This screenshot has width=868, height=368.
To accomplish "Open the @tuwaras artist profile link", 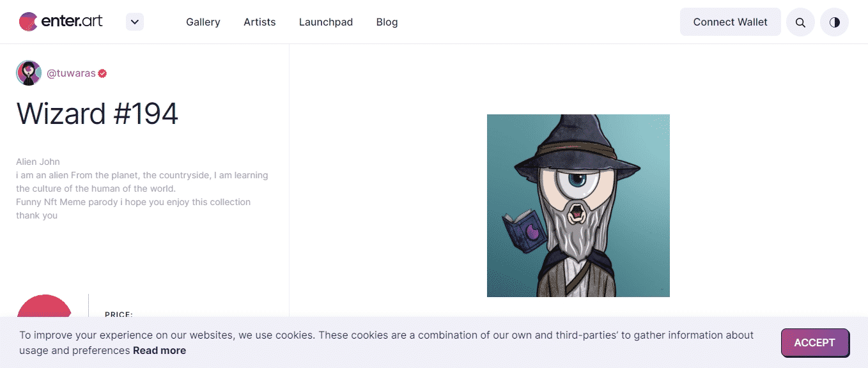I will pyautogui.click(x=71, y=73).
